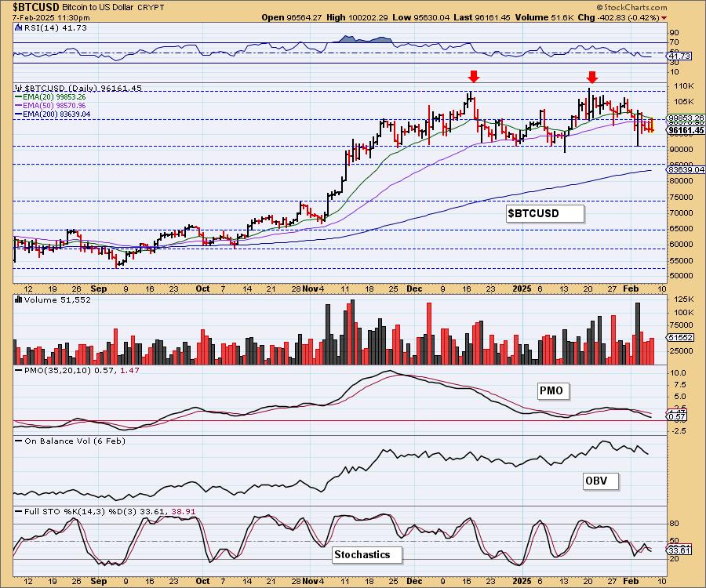Click the OBV annotation box

pyautogui.click(x=600, y=481)
